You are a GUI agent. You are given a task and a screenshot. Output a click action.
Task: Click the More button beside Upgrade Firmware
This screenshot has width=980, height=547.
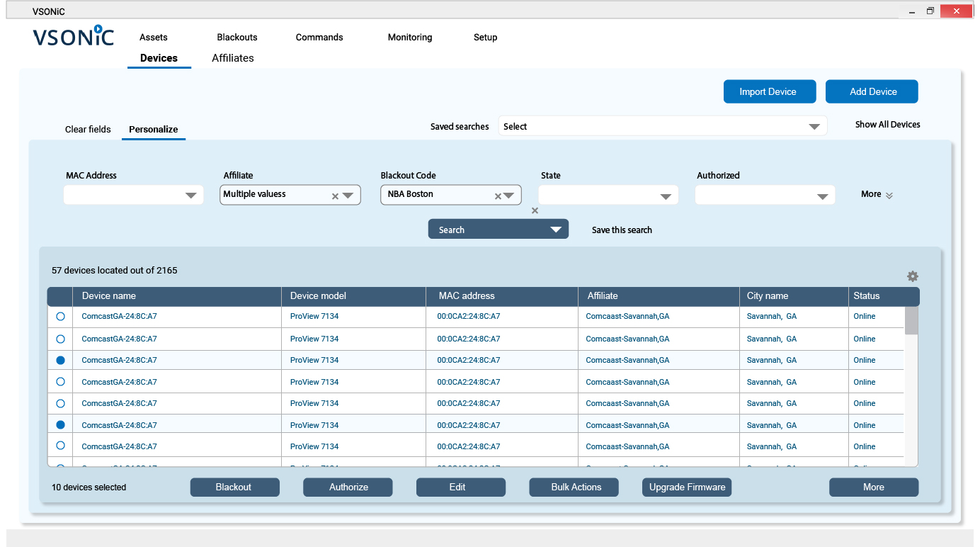click(x=874, y=487)
